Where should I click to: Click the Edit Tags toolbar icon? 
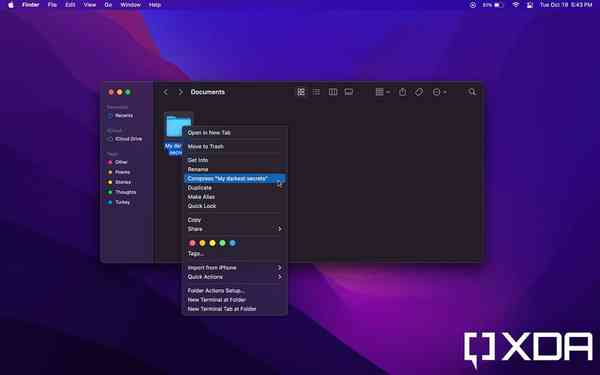point(419,92)
